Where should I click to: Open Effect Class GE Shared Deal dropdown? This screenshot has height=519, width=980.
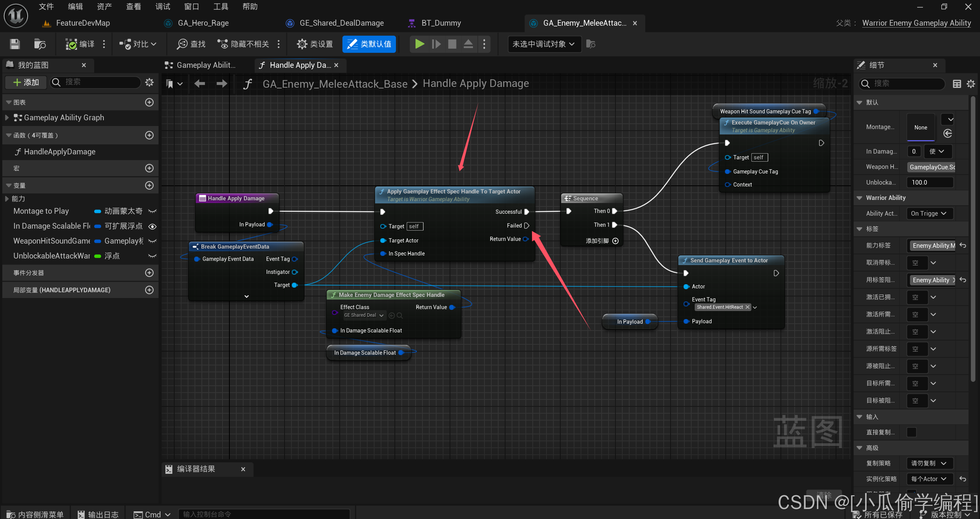coord(363,315)
